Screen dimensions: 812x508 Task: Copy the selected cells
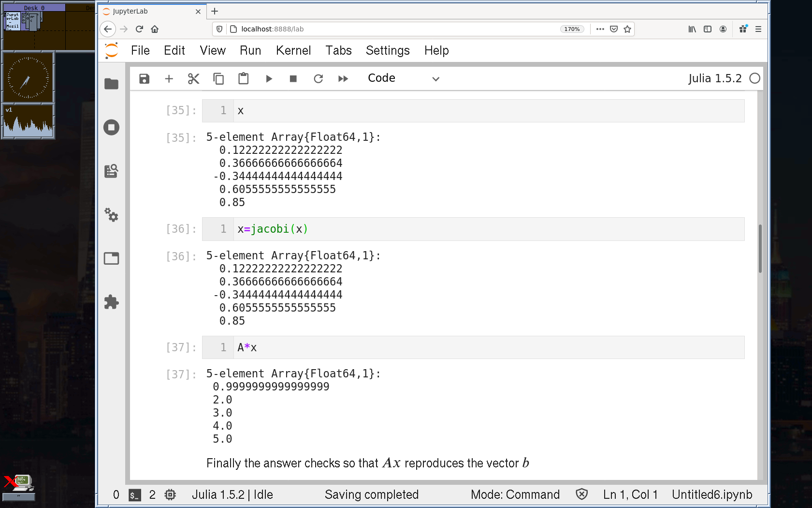click(218, 79)
